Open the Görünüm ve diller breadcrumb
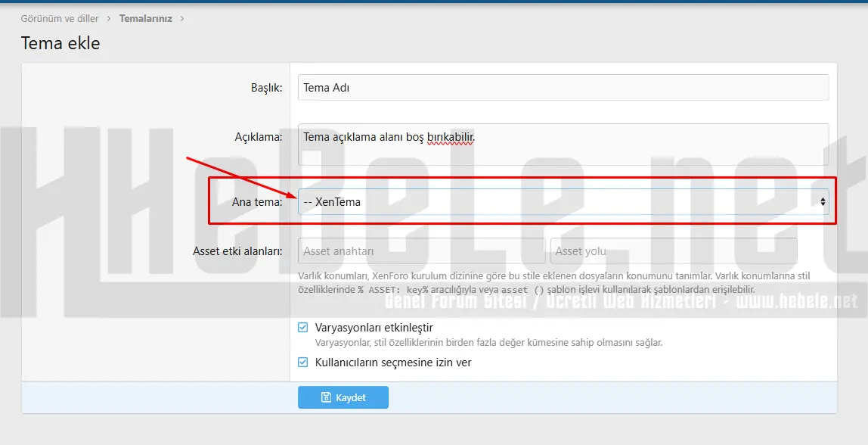The image size is (868, 445). (60, 18)
